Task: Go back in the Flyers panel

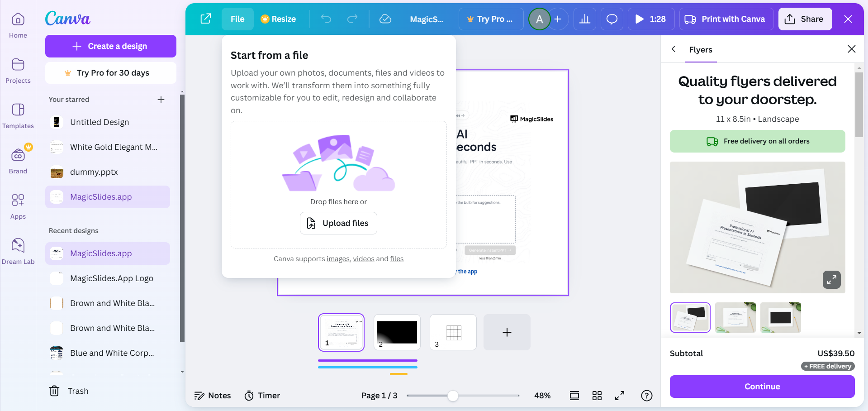Action: (x=674, y=49)
